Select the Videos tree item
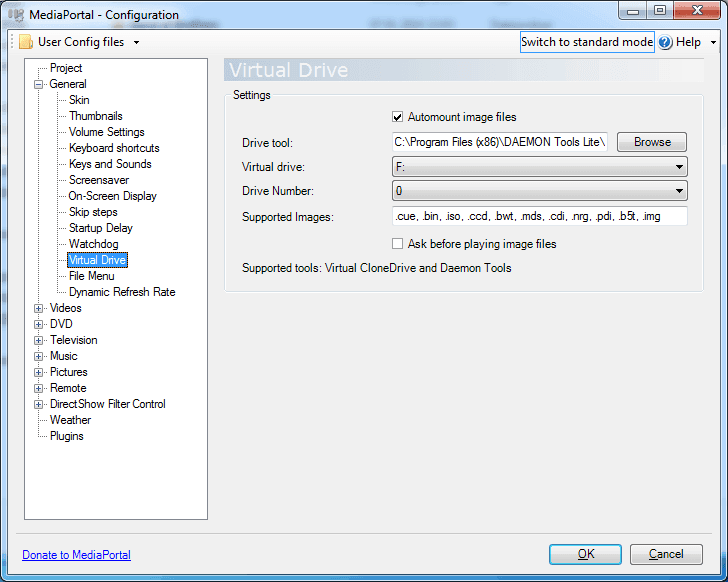 pos(65,308)
